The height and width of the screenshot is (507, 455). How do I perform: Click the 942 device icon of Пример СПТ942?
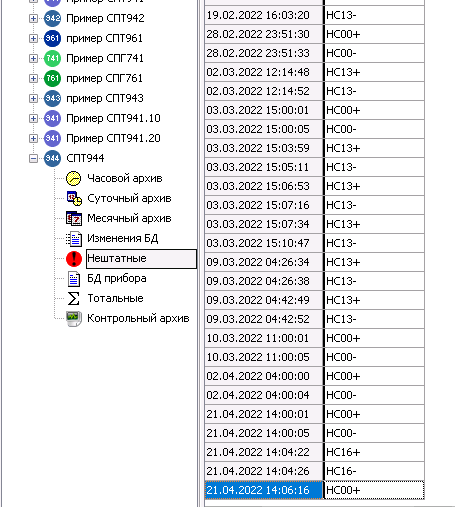point(52,18)
